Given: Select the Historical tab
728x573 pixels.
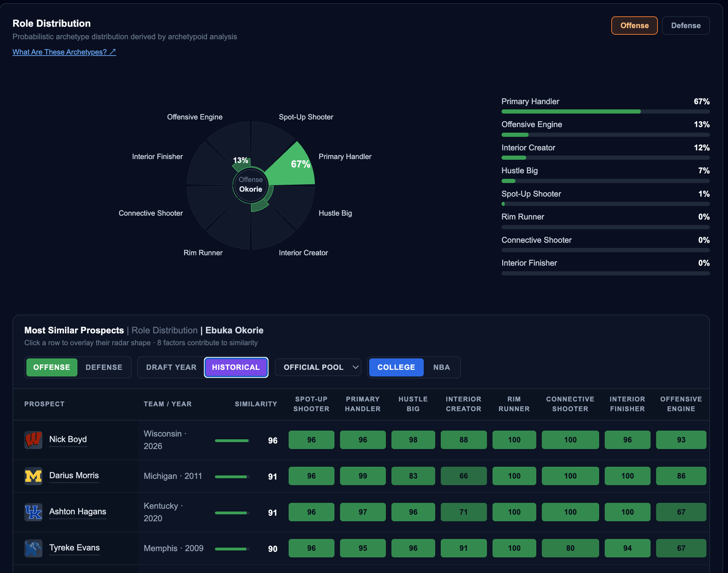Looking at the screenshot, I should [236, 367].
